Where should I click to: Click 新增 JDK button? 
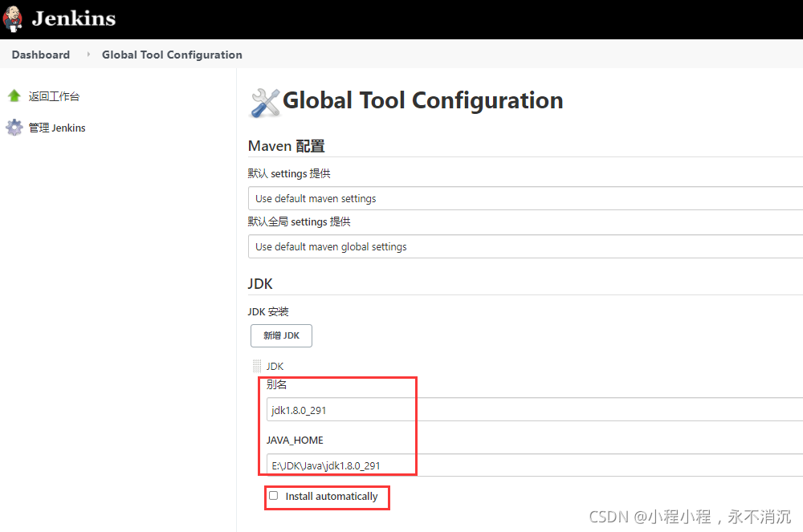(x=281, y=335)
